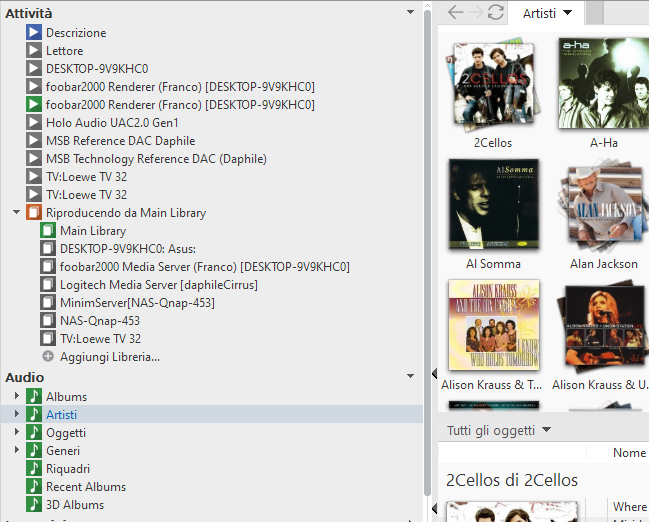Click the foobar2000 Media Server library icon
Image resolution: width=649 pixels, height=522 pixels.
[x=48, y=267]
